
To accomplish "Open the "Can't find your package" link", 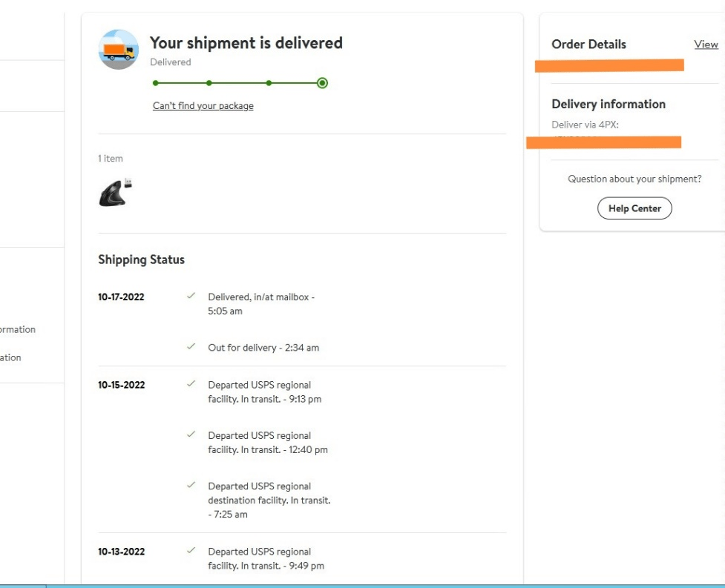I will (203, 106).
